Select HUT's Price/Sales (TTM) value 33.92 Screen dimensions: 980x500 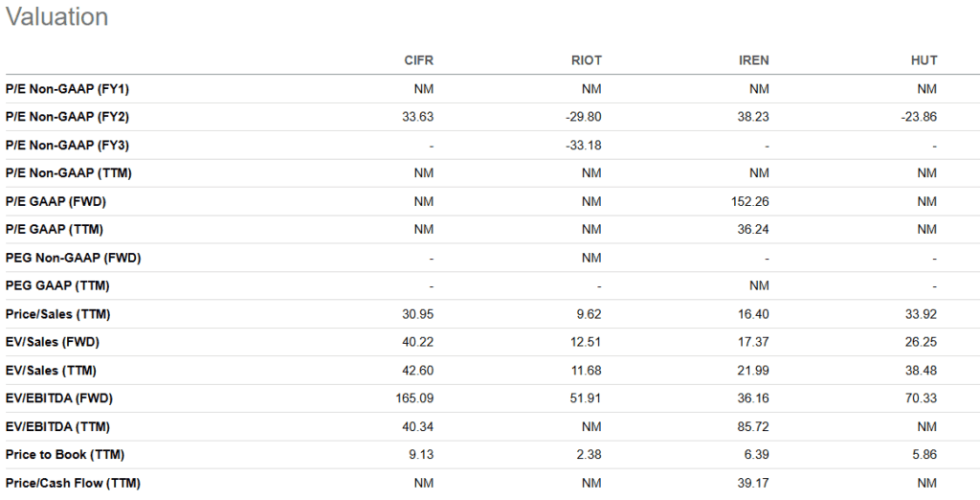click(920, 314)
